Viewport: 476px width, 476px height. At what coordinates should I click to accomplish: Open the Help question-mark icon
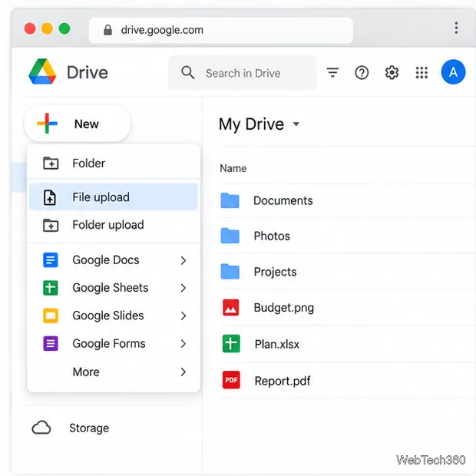coord(362,73)
